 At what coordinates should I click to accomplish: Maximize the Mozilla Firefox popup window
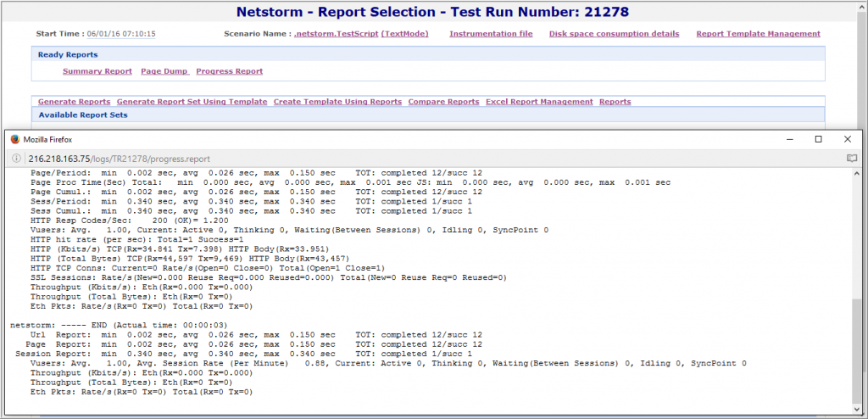pyautogui.click(x=818, y=140)
